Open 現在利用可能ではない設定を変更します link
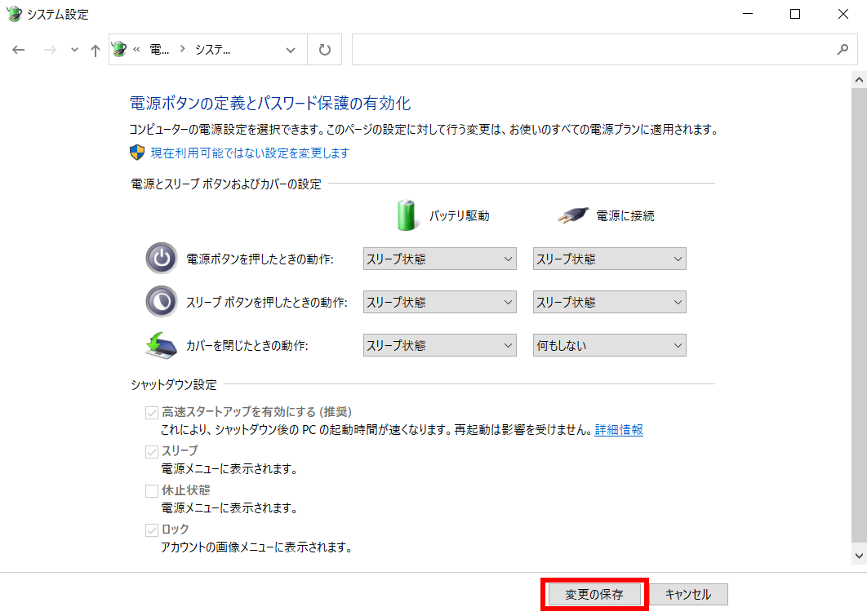The width and height of the screenshot is (867, 616). [x=250, y=153]
